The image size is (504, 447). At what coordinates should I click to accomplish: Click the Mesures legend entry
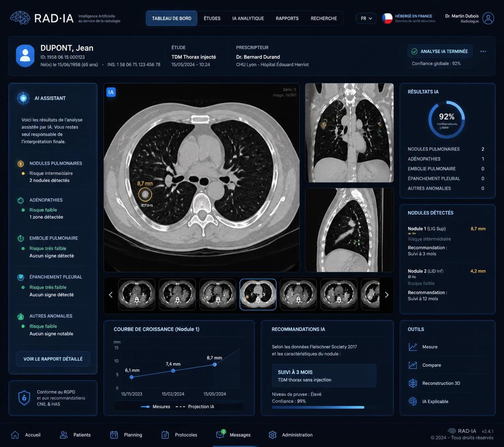coord(155,407)
